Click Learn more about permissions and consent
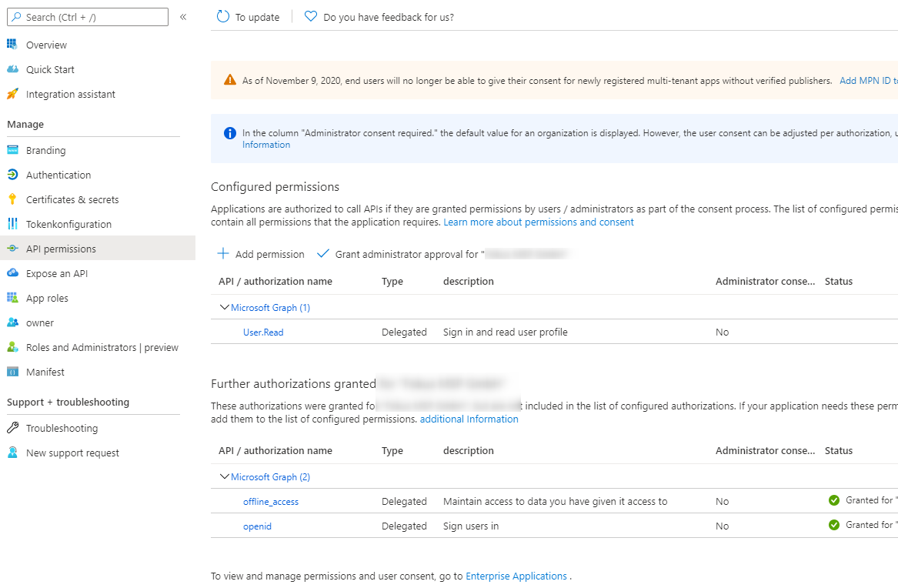Screen dimensions: 898x588 click(539, 222)
